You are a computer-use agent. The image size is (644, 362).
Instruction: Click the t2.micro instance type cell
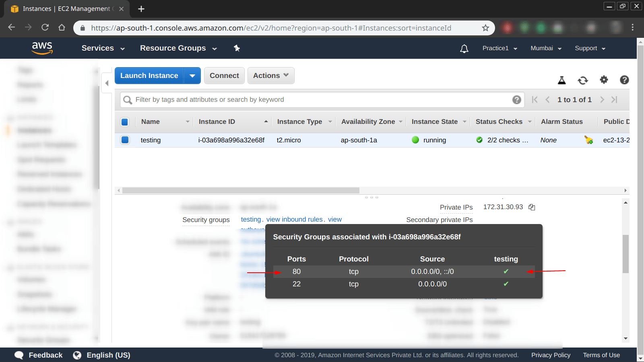click(289, 140)
